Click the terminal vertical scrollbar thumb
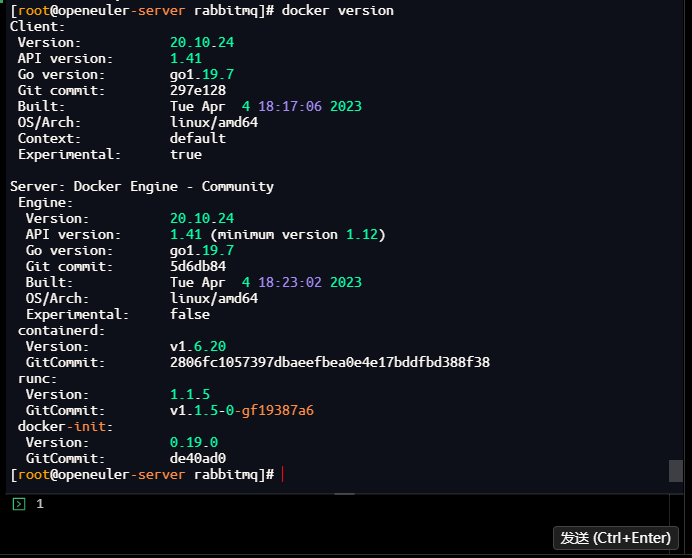692x558 pixels. tap(676, 471)
